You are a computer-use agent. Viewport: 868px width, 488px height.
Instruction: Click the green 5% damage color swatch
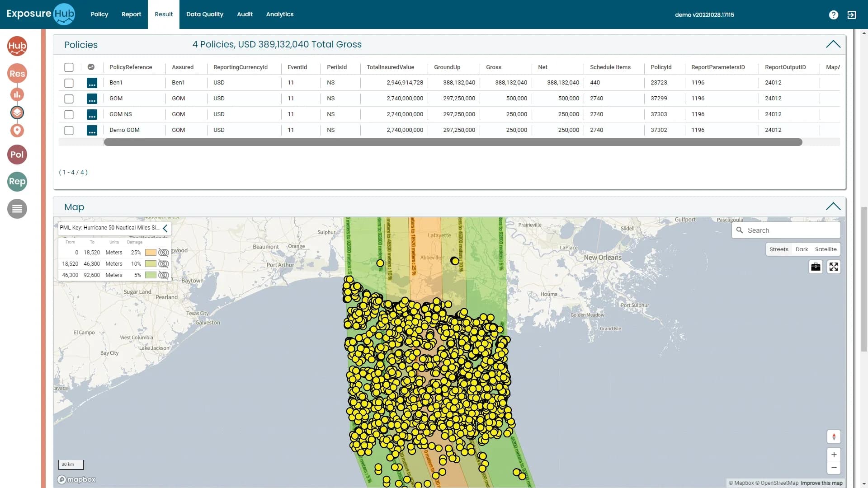pos(151,275)
